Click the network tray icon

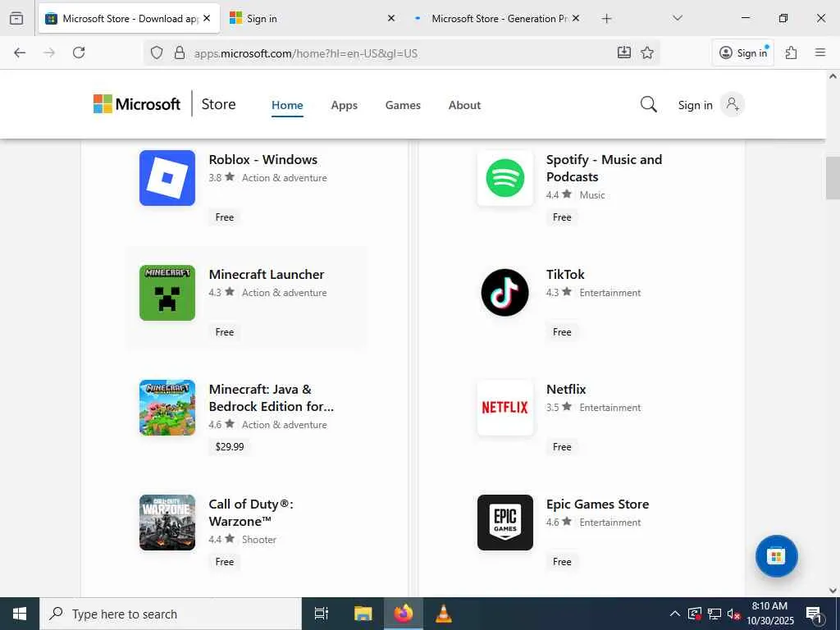pyautogui.click(x=714, y=614)
